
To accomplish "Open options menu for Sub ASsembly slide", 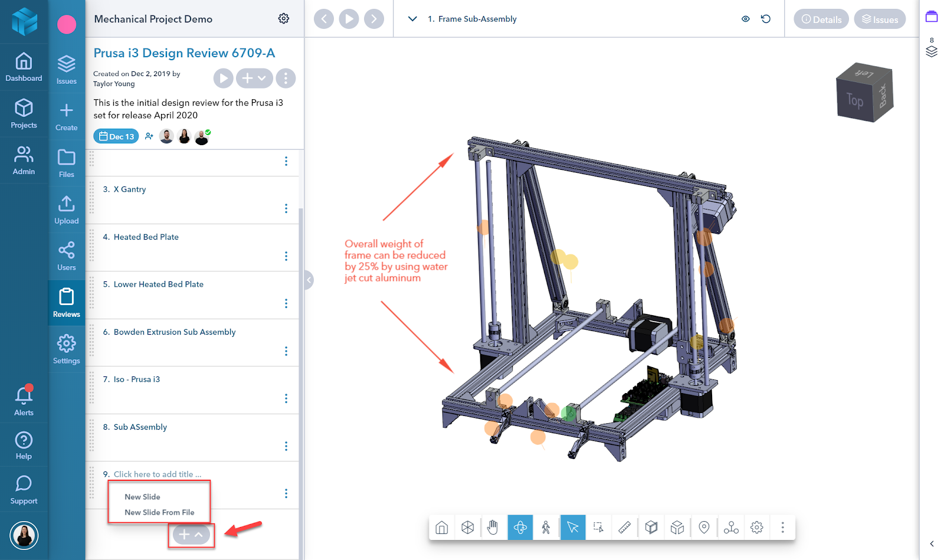I will click(x=286, y=446).
